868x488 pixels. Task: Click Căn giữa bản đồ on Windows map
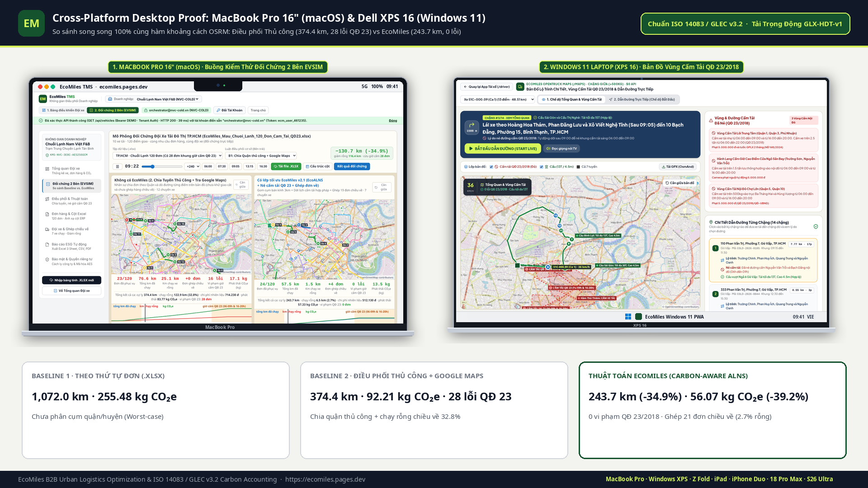(x=679, y=183)
